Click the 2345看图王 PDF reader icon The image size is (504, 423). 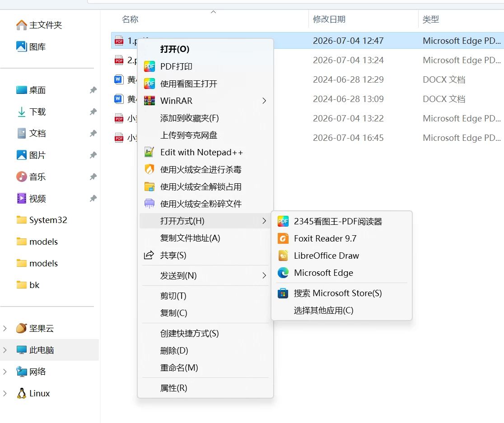[283, 221]
